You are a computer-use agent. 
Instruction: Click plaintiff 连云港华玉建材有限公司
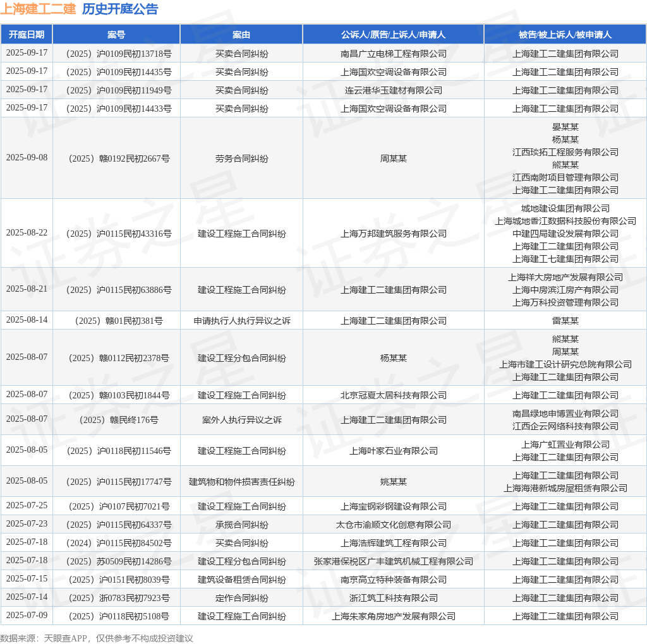click(x=393, y=90)
